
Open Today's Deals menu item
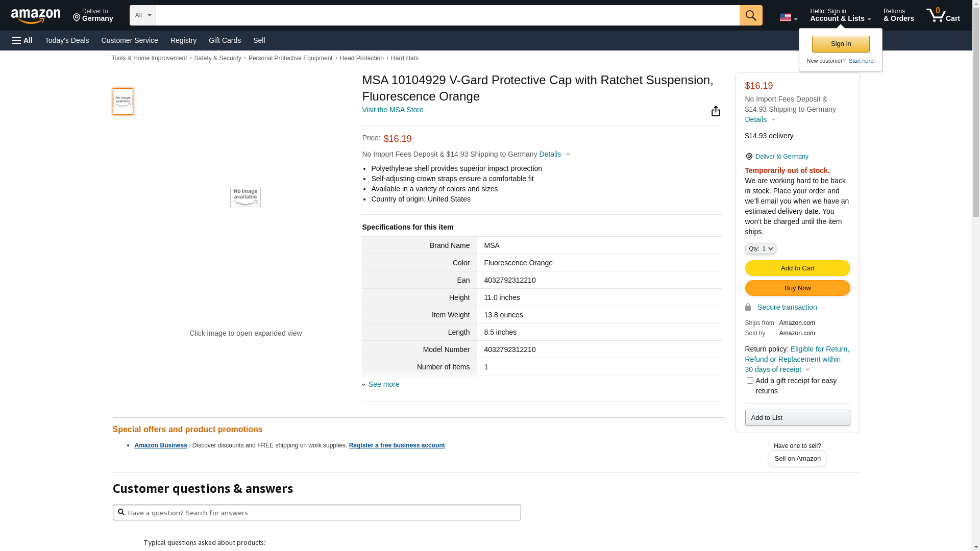click(67, 40)
